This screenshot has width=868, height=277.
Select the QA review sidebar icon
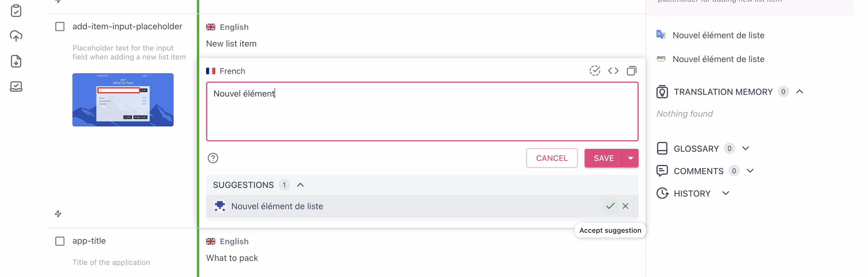pos(16,86)
